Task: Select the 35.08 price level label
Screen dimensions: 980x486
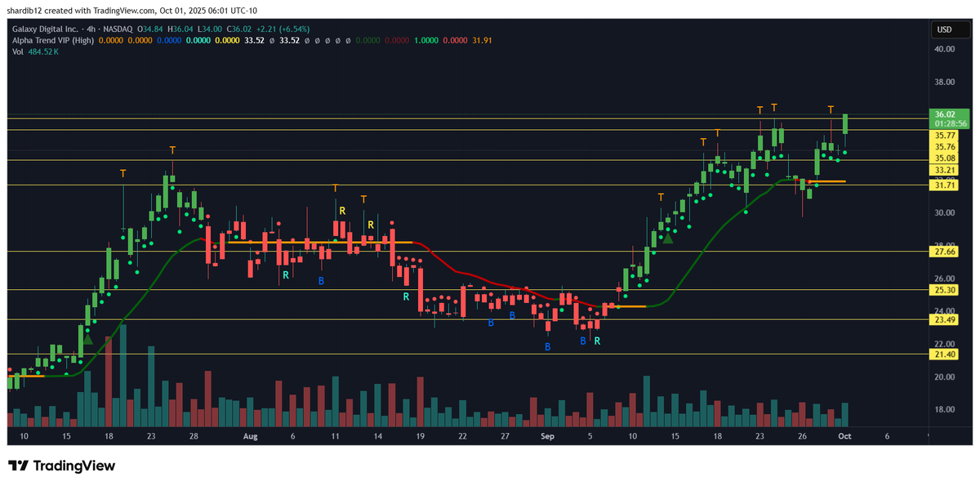Action: tap(945, 158)
